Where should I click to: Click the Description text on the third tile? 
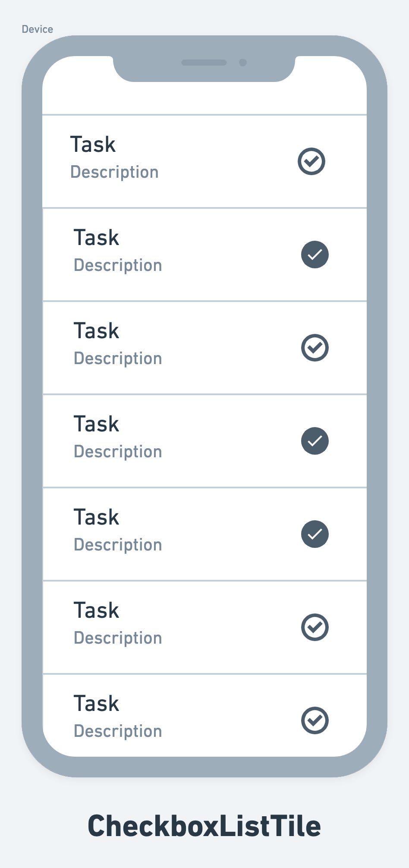point(117,358)
